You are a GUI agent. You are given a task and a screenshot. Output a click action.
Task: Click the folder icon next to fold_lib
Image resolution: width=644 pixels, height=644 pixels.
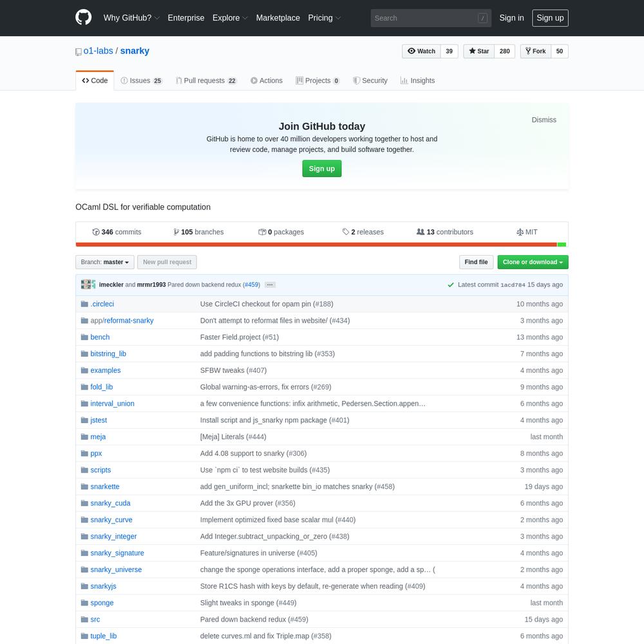pos(84,387)
